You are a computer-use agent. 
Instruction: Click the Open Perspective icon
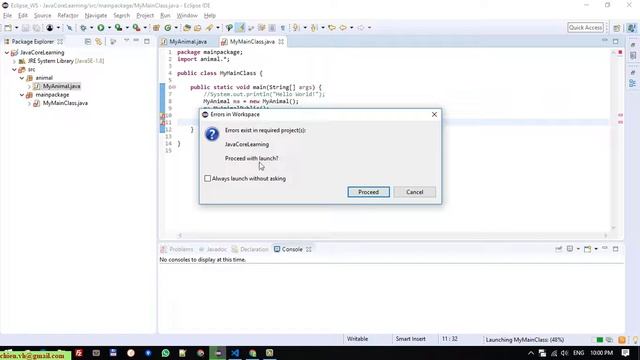click(617, 28)
